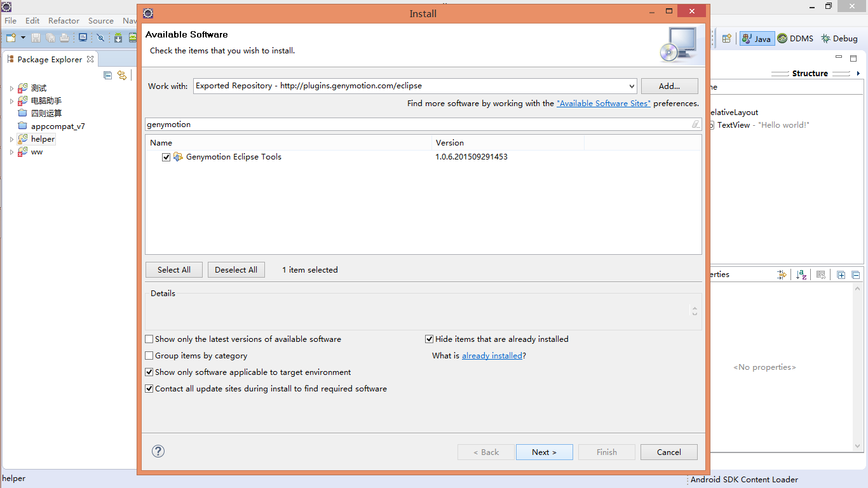Select the 四则运算 folder icon
The height and width of the screenshot is (488, 868).
click(23, 113)
